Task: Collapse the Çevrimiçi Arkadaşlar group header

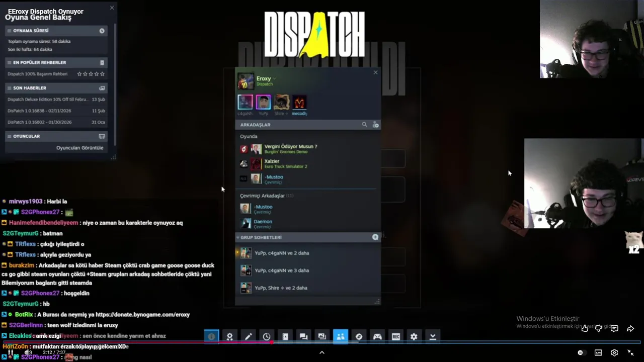Action: 267,196
